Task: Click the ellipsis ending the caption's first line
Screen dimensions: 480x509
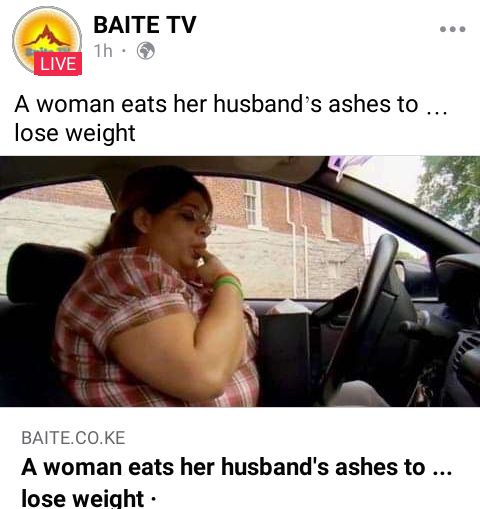Action: point(437,112)
